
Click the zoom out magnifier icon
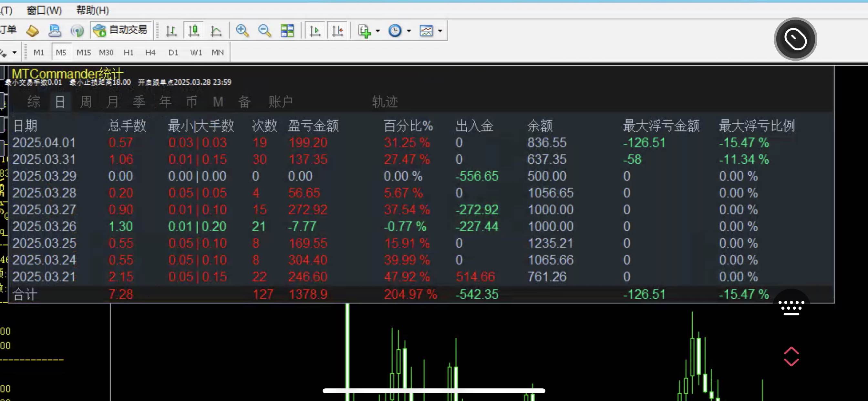[264, 31]
